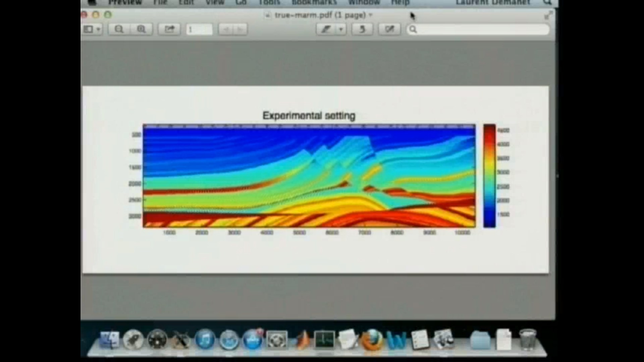Zoom in using the magnifier plus icon
The width and height of the screenshot is (644, 362).
pyautogui.click(x=141, y=29)
